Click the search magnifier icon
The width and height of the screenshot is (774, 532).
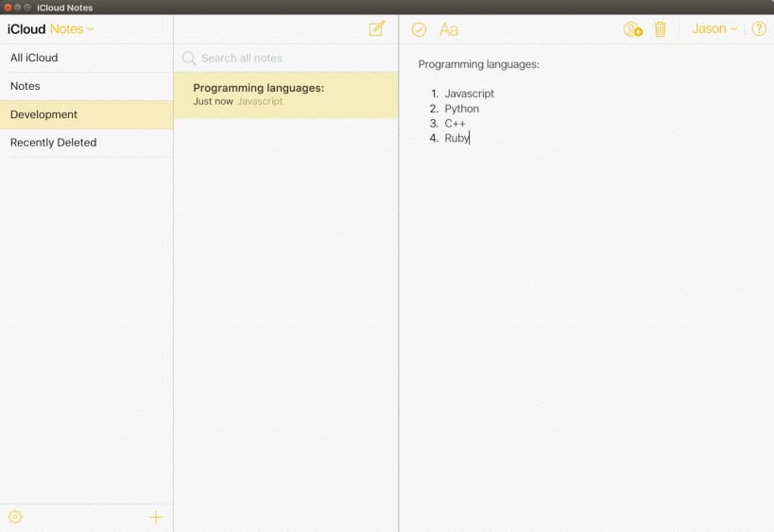point(189,59)
